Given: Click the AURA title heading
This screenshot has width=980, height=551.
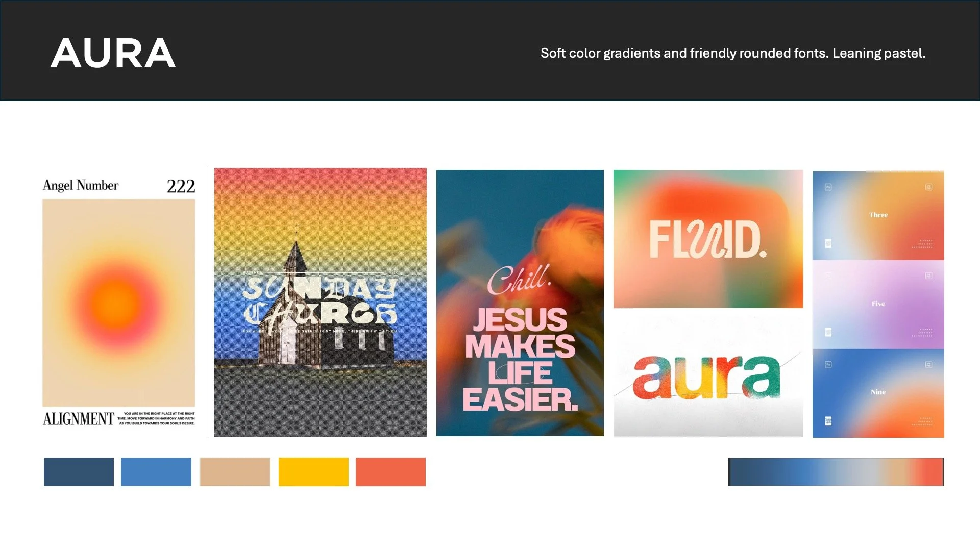Looking at the screenshot, I should [113, 53].
